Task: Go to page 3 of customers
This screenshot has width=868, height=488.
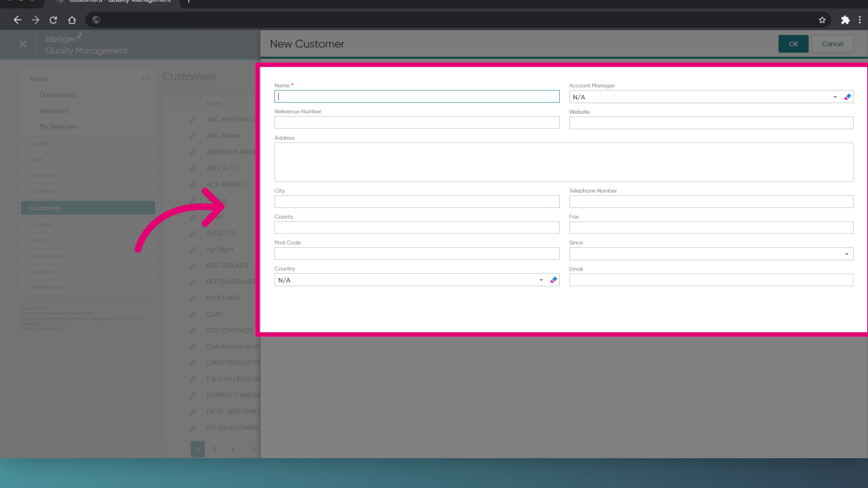Action: click(x=232, y=449)
